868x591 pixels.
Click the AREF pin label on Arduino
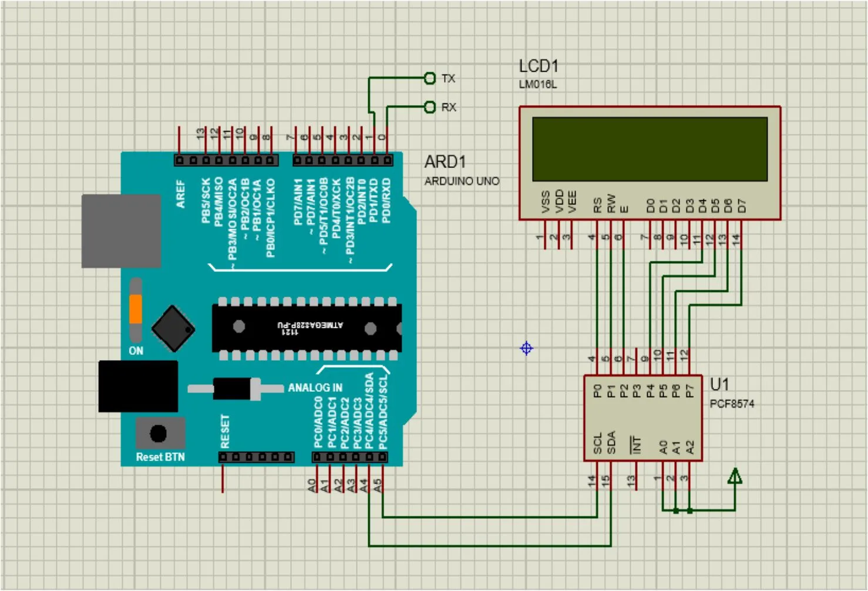tap(180, 194)
